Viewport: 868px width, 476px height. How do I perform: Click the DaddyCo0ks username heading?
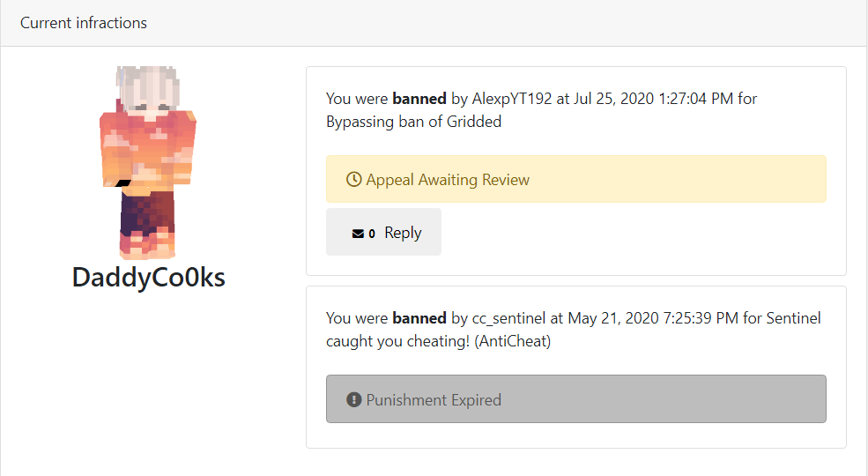click(x=148, y=277)
